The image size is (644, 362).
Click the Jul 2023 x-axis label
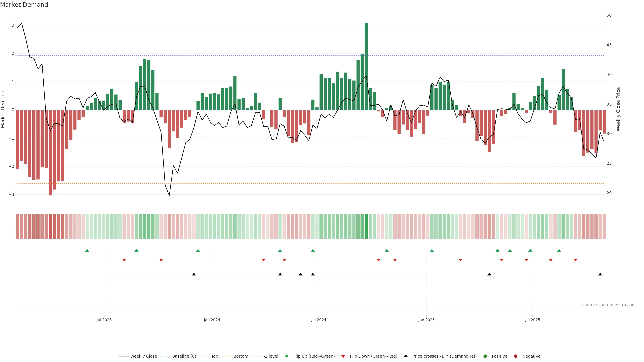[104, 320]
